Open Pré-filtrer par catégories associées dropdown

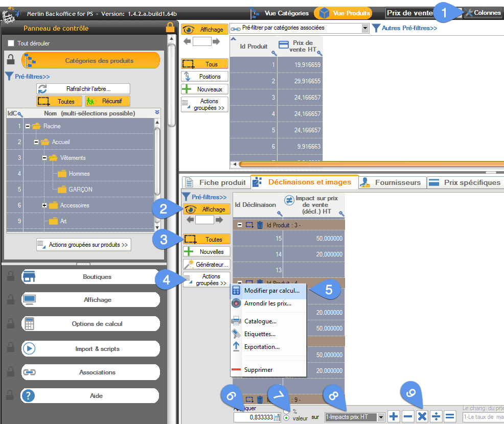point(365,28)
